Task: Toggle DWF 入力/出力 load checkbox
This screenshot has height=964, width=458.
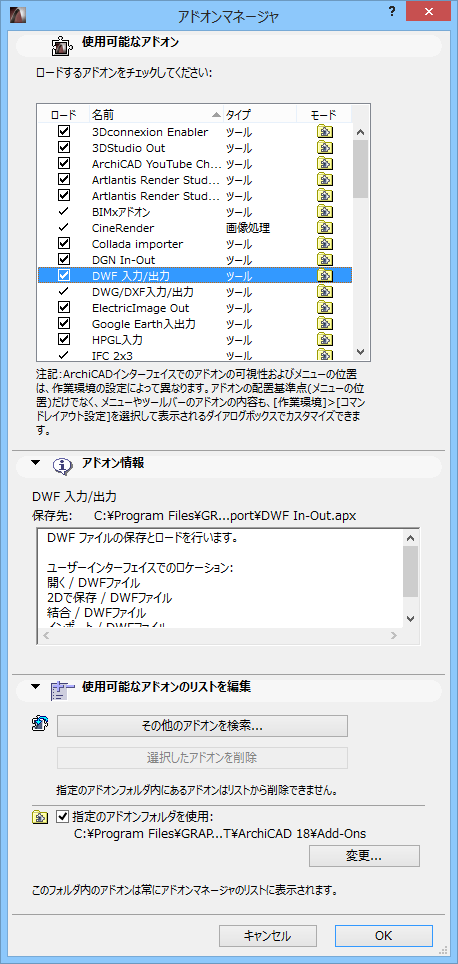Action: pos(64,275)
